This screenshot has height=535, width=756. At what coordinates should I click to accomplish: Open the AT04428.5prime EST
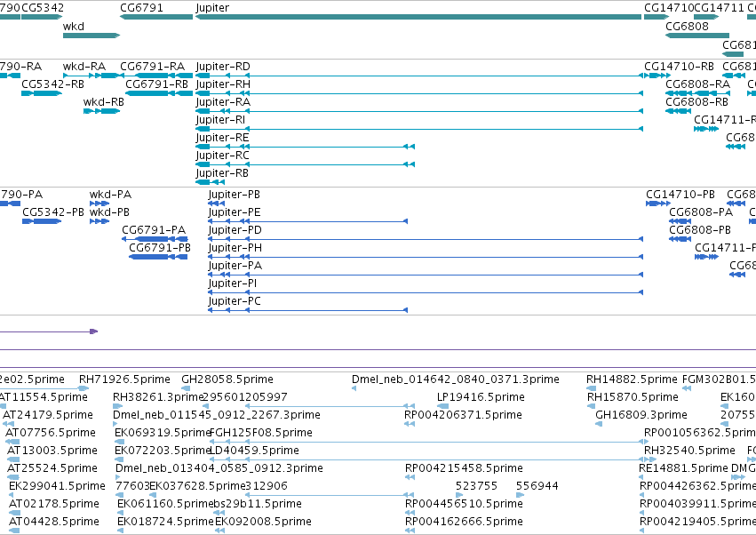tap(14, 531)
